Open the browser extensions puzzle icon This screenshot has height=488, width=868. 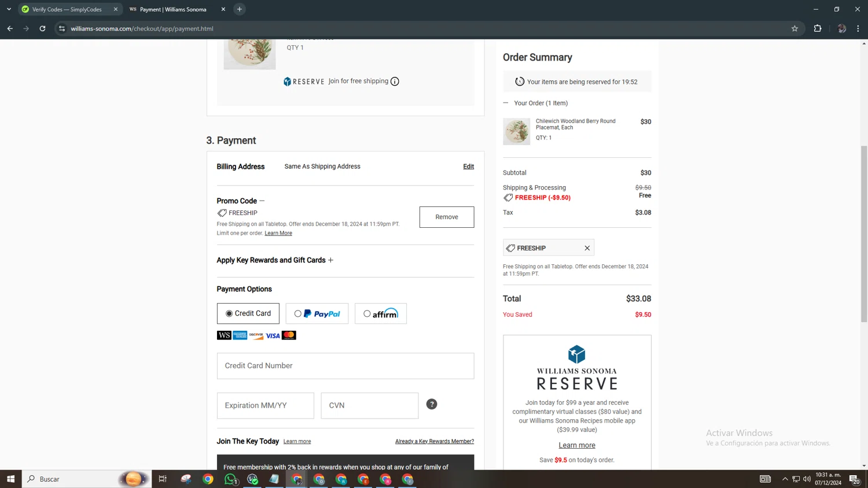pos(818,28)
